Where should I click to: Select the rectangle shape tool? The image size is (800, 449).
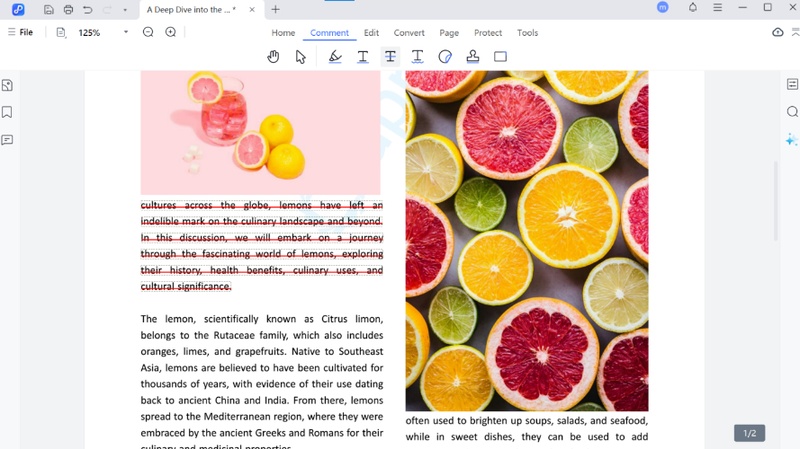click(500, 57)
